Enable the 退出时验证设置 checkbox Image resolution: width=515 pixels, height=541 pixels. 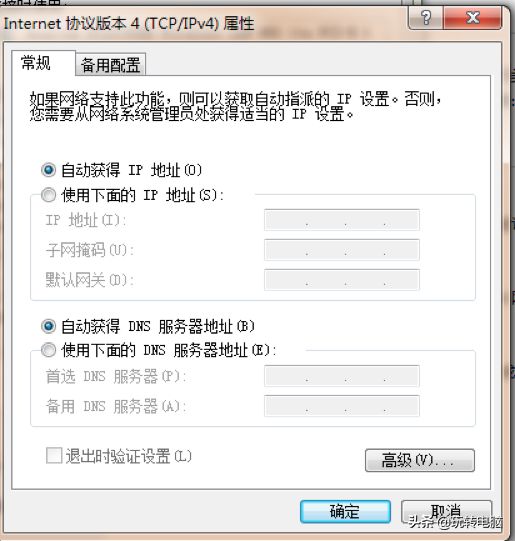point(54,455)
